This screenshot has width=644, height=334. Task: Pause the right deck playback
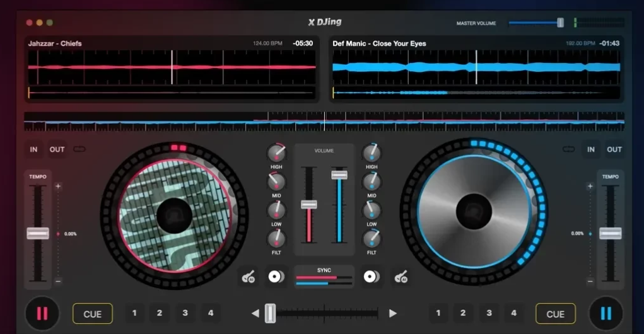point(606,313)
